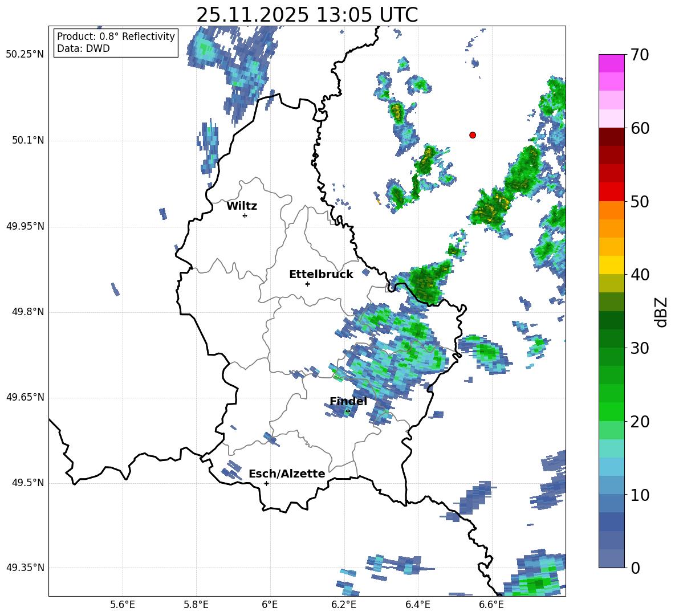The image size is (675, 616).
Task: Click the 50 tick on colorbar
Action: point(640,201)
